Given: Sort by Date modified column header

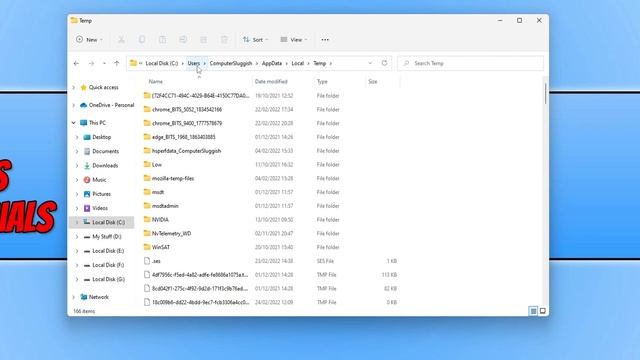Looking at the screenshot, I should [x=271, y=82].
